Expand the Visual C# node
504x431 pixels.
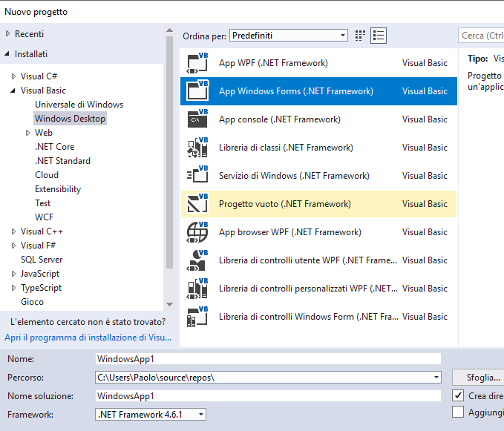[13, 76]
